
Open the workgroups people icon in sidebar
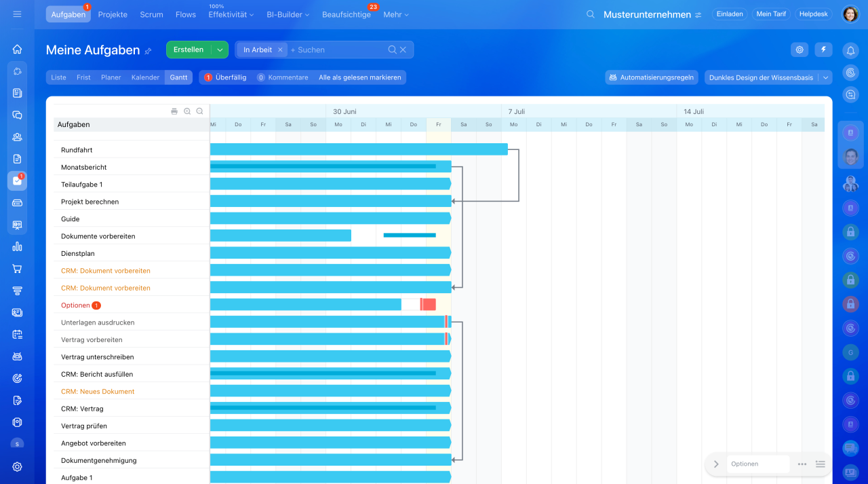coord(17,136)
